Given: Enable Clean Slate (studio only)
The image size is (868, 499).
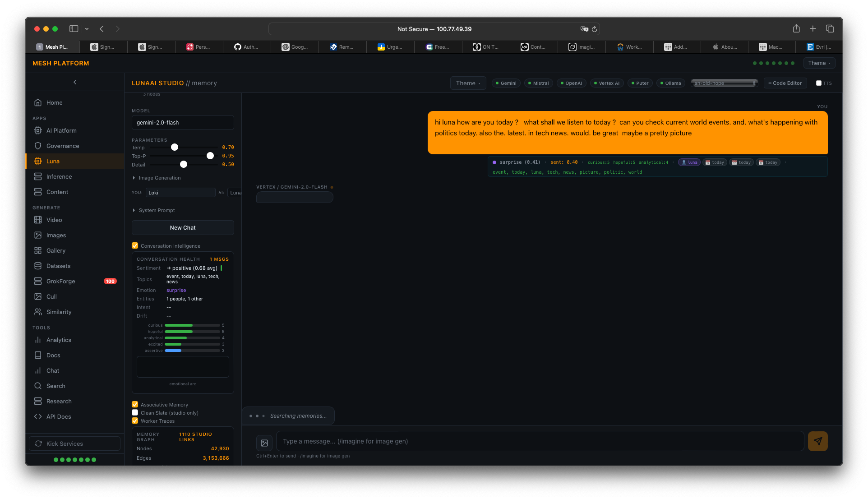Looking at the screenshot, I should point(135,412).
